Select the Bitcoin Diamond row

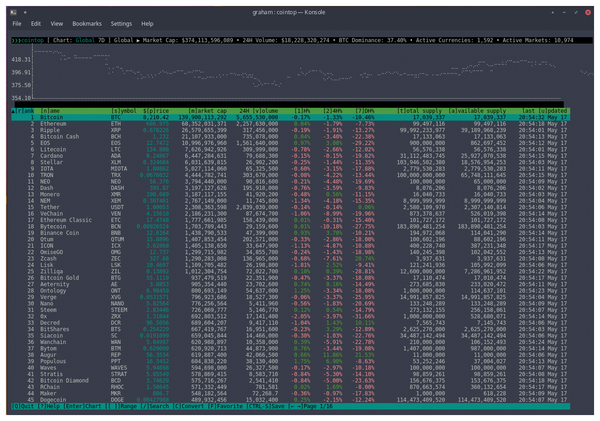[x=291, y=380]
